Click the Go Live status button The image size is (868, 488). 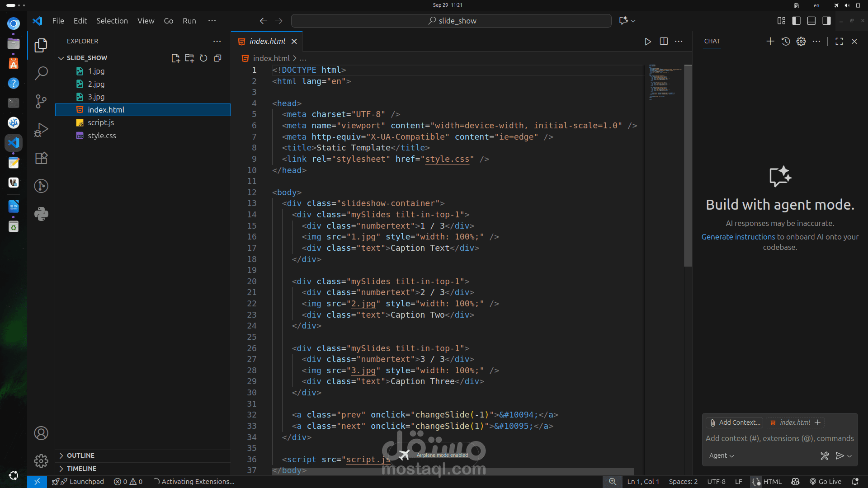click(826, 482)
